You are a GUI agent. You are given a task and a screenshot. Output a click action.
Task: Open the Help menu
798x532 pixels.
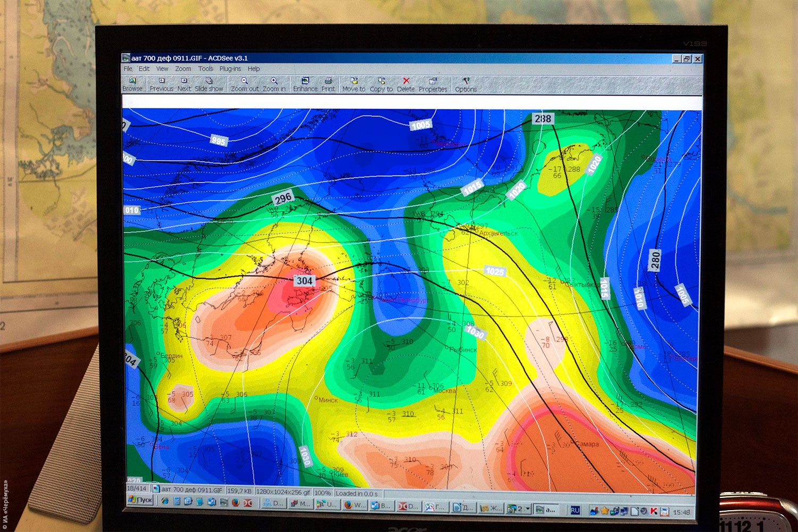point(254,69)
